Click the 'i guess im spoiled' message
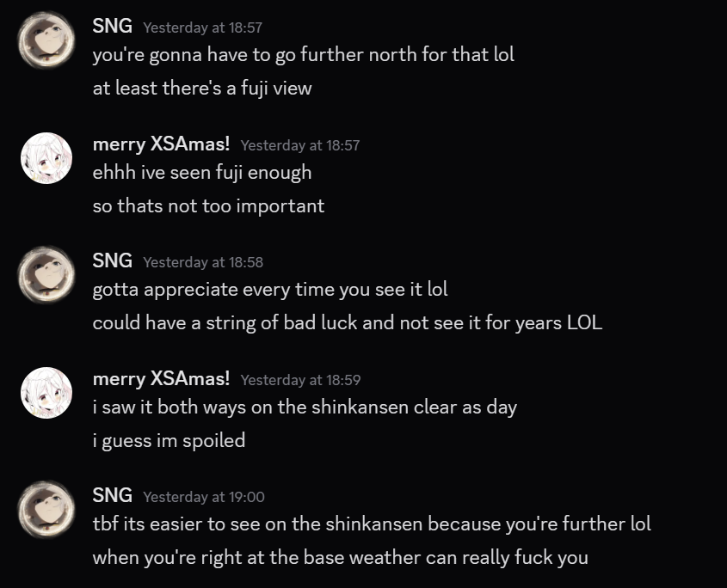This screenshot has height=588, width=727. 169,440
